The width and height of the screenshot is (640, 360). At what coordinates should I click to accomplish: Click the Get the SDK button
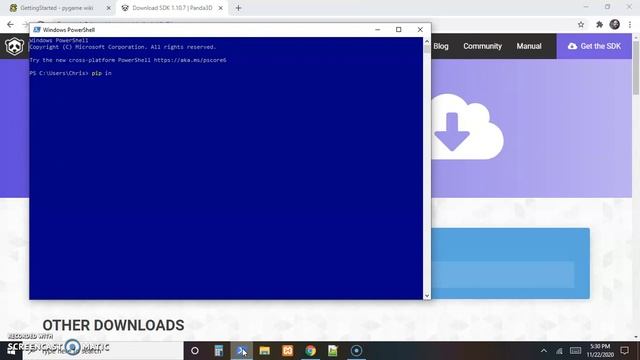(x=594, y=46)
